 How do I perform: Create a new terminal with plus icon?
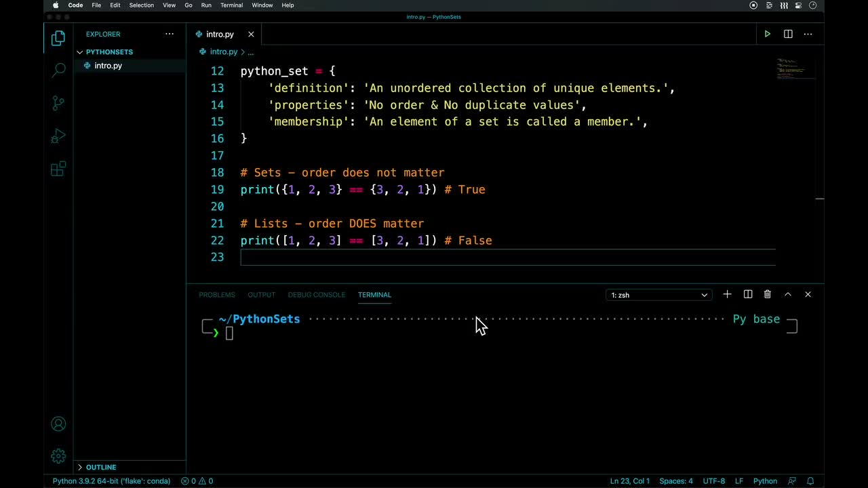727,294
